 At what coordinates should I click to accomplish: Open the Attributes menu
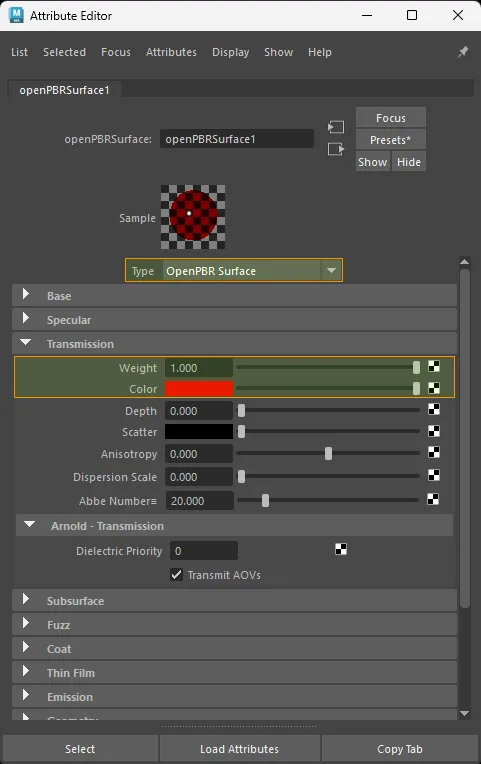(171, 52)
